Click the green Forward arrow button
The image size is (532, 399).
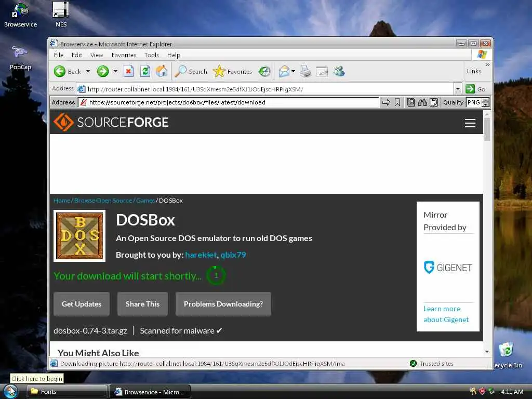click(x=103, y=71)
